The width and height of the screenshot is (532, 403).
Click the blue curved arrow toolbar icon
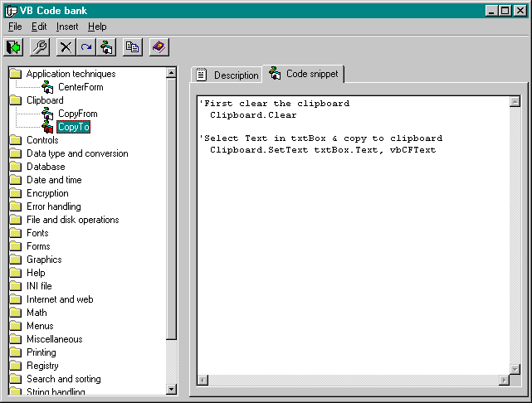86,47
